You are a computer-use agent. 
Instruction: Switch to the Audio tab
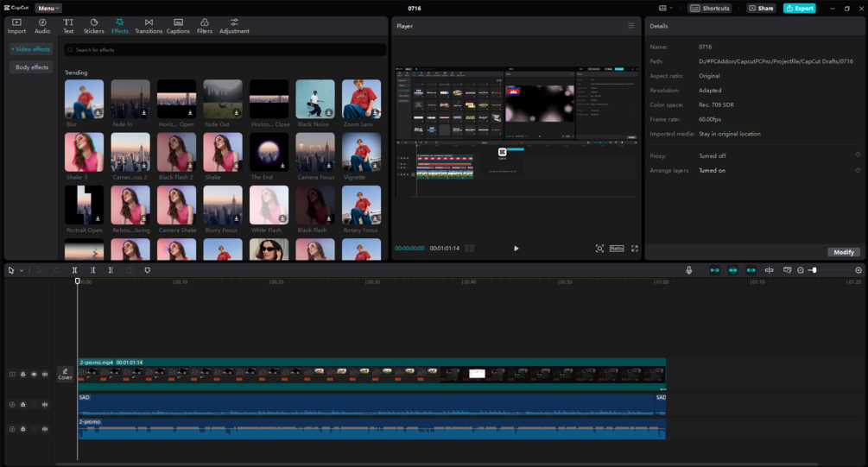pyautogui.click(x=42, y=26)
